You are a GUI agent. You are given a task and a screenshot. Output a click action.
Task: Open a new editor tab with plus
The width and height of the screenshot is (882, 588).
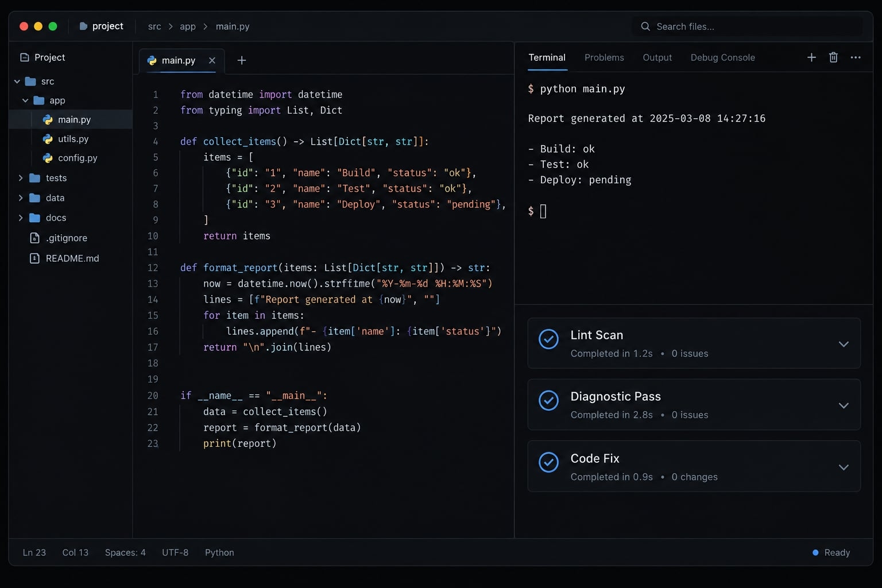pyautogui.click(x=242, y=60)
